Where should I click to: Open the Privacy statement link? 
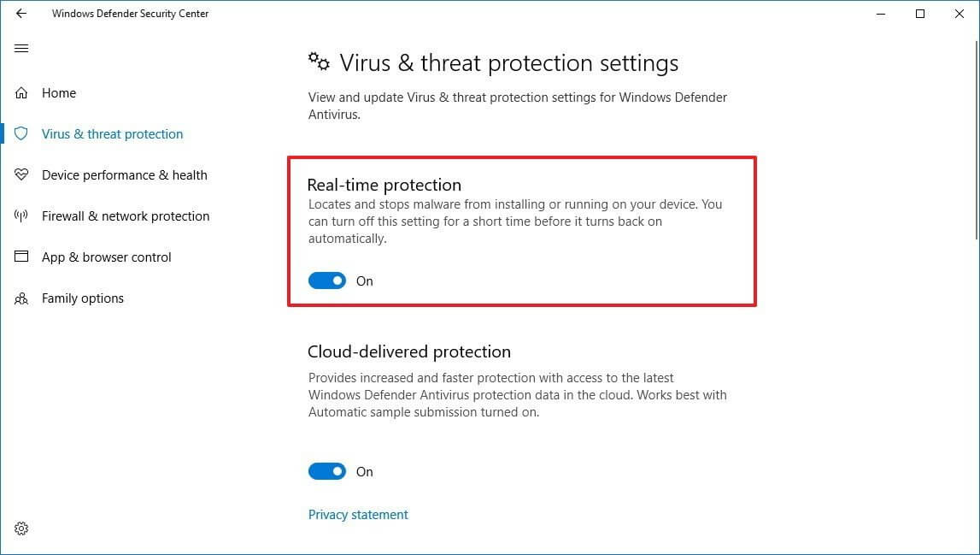(x=357, y=514)
